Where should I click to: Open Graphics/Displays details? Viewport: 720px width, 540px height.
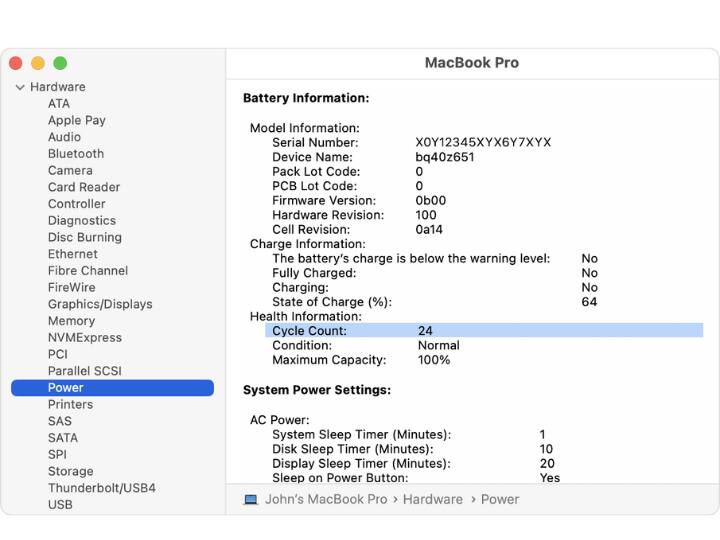click(100, 304)
